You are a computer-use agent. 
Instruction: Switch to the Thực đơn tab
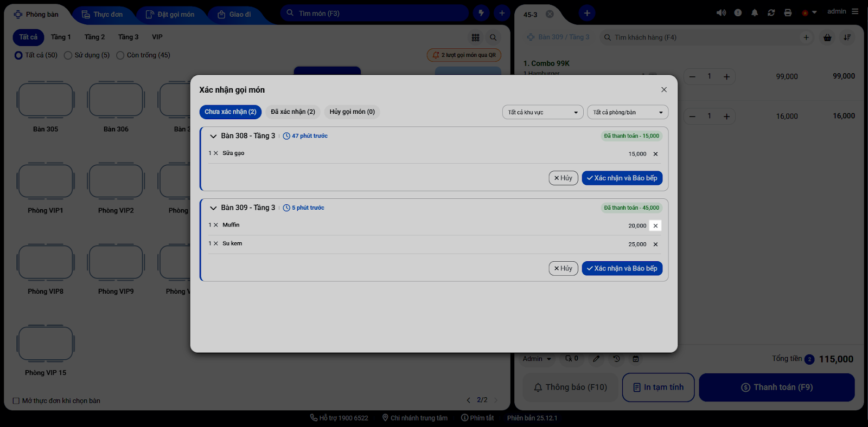pyautogui.click(x=103, y=15)
